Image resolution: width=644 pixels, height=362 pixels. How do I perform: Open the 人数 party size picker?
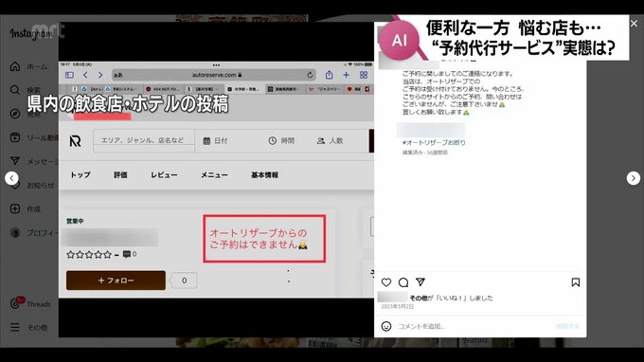(330, 140)
